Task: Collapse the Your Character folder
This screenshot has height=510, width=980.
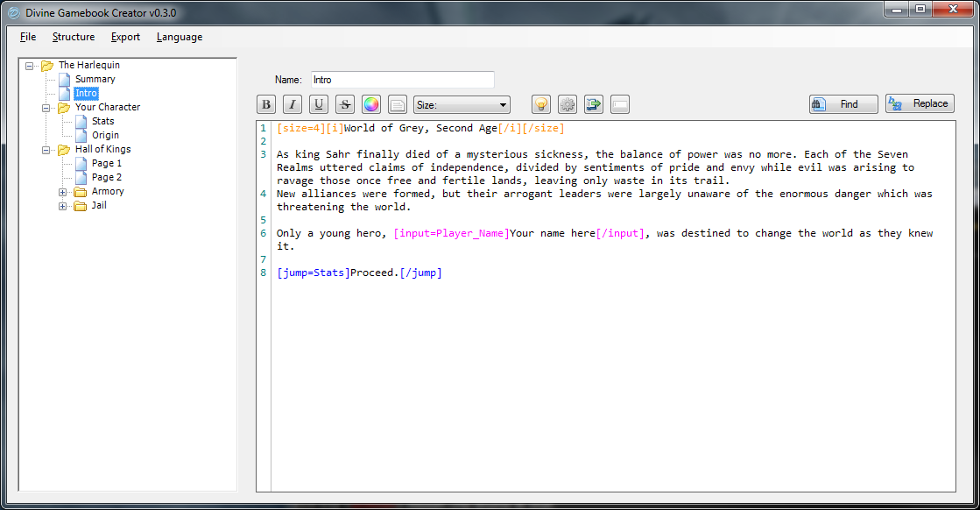Action: pyautogui.click(x=46, y=108)
